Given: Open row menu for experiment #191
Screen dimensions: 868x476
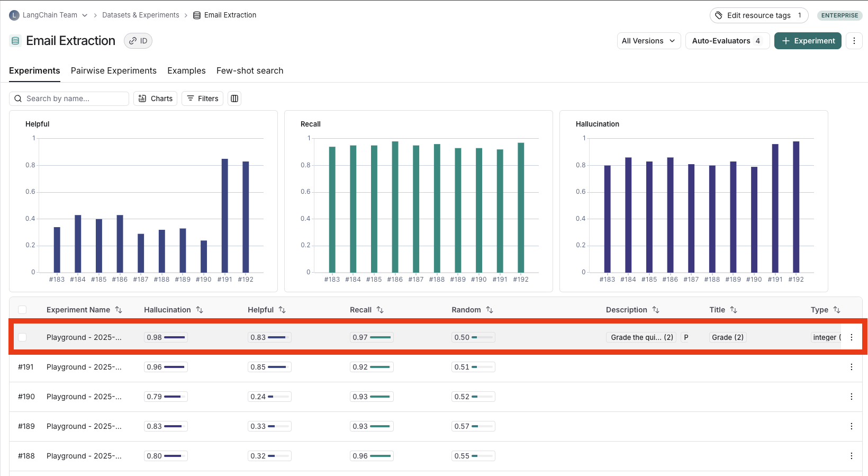Looking at the screenshot, I should [851, 367].
